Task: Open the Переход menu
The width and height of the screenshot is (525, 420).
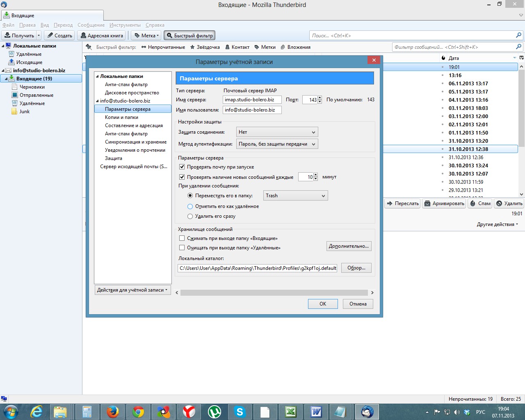Action: [63, 25]
